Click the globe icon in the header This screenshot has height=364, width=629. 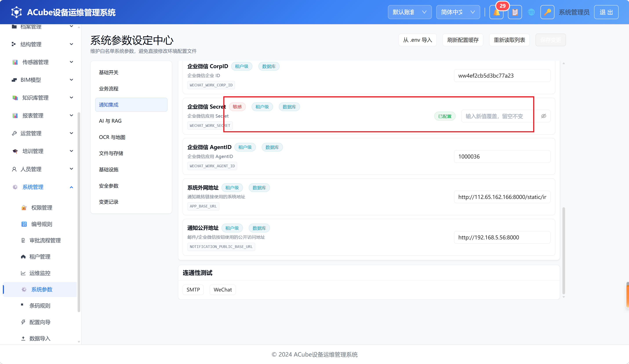coord(531,12)
